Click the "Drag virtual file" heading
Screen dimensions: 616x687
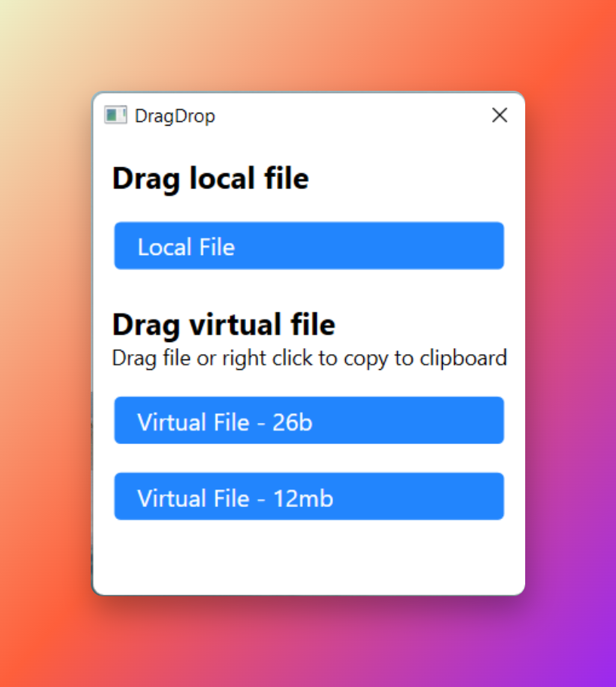223,325
